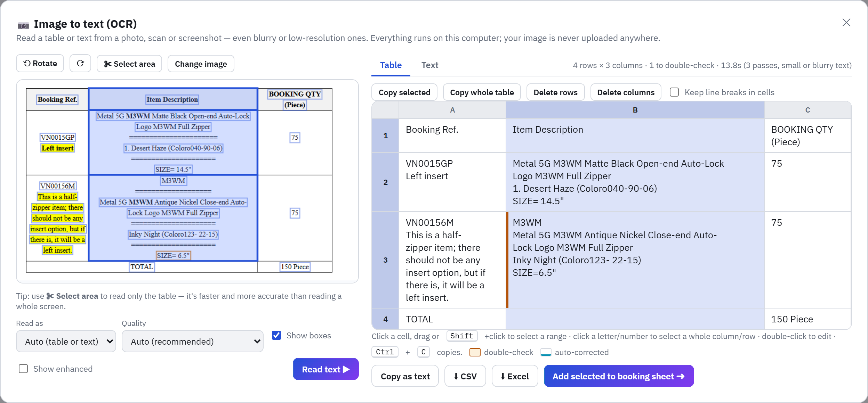
Task: Select column C header
Action: (x=807, y=110)
